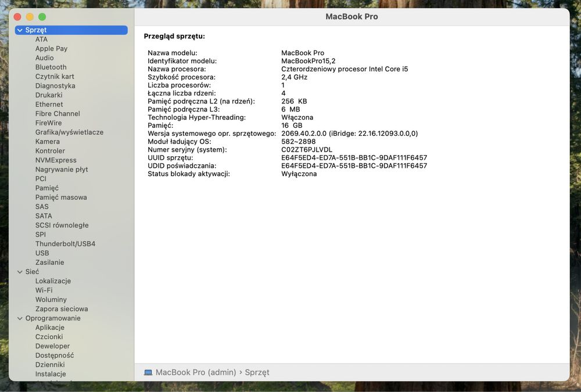Viewport: 581px width, 392px height.
Task: Open SCSI równoległe entry
Action: click(62, 225)
